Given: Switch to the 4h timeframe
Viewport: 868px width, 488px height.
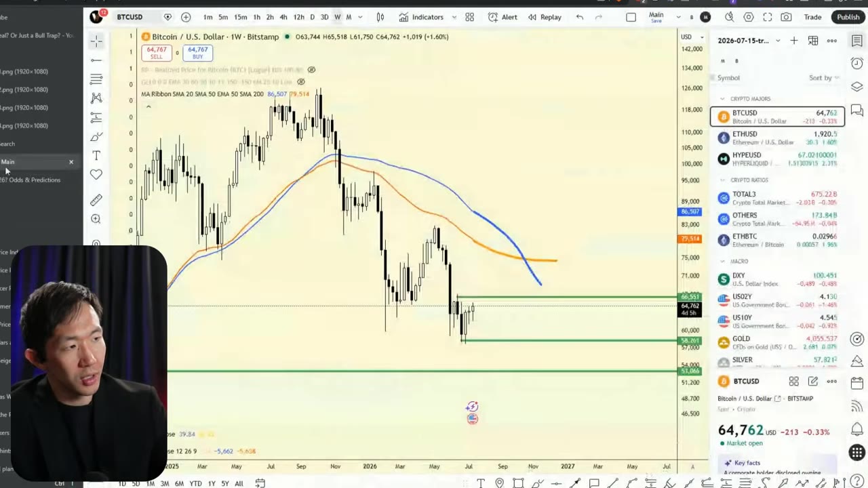Looking at the screenshot, I should [283, 17].
